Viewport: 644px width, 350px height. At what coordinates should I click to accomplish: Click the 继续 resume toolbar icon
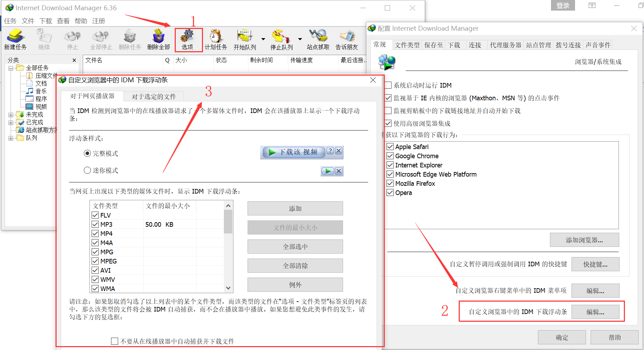(x=44, y=40)
